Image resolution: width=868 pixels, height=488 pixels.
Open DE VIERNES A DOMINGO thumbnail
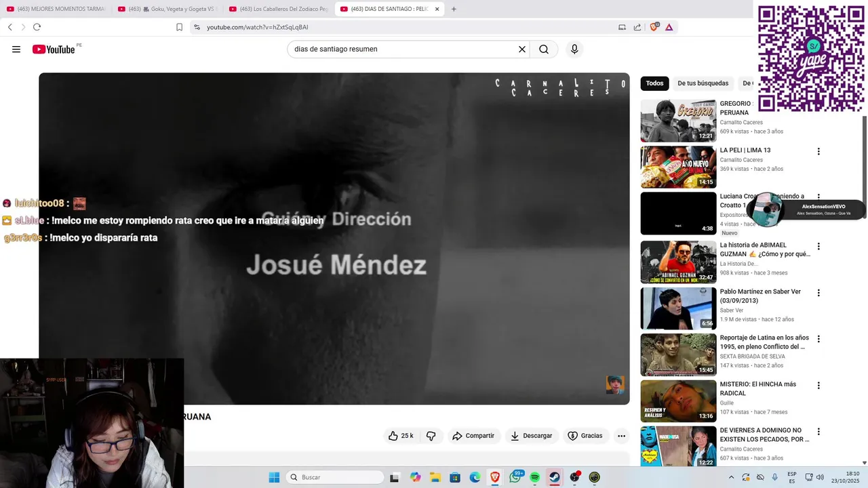pyautogui.click(x=678, y=446)
